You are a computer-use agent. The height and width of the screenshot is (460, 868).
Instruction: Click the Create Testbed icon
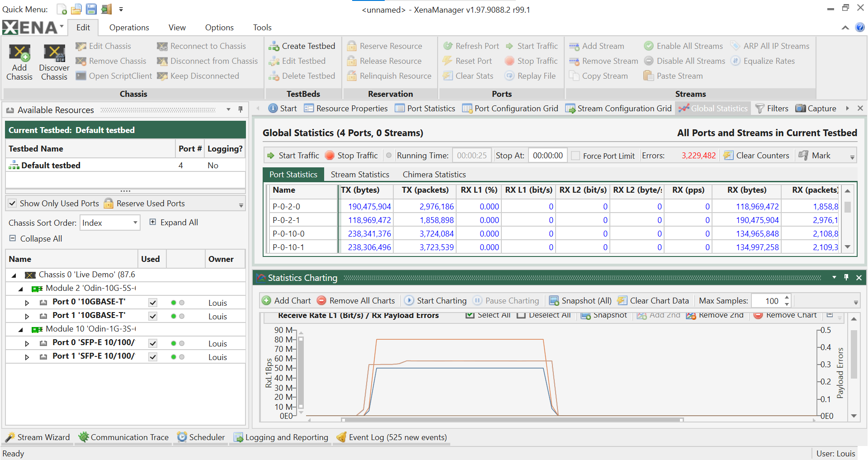pos(274,46)
